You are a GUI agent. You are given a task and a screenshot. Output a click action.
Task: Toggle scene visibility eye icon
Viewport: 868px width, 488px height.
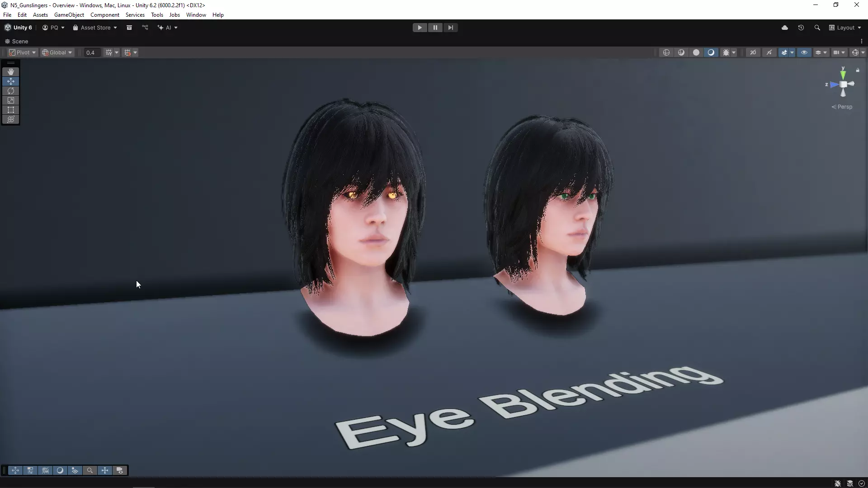(x=804, y=52)
